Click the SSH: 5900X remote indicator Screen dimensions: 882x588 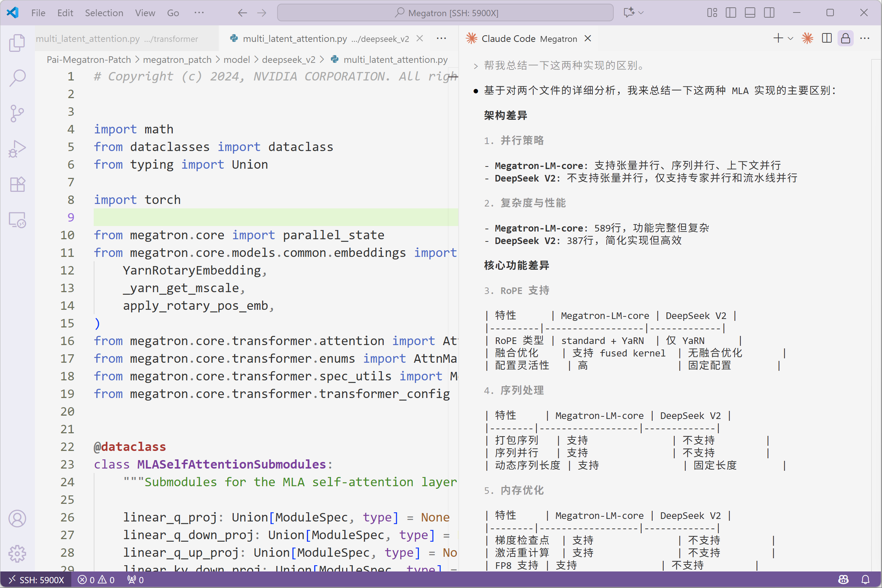(36, 580)
